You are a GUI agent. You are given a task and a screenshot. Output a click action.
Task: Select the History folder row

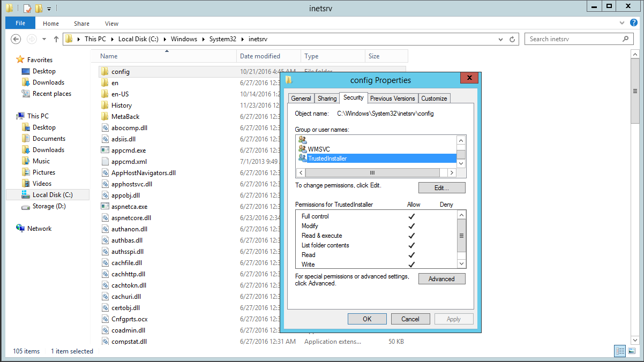[x=252, y=105]
